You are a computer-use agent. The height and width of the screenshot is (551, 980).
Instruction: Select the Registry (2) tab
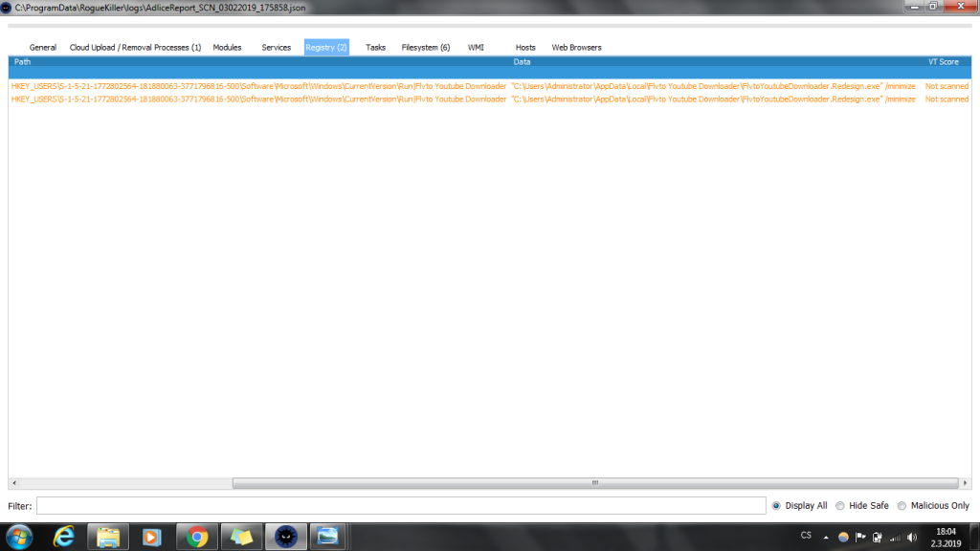tap(326, 48)
